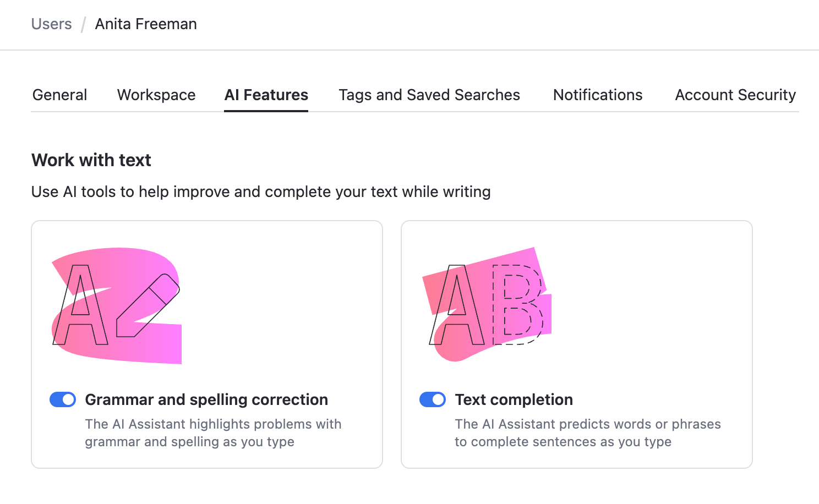Click the Text completion label
The width and height of the screenshot is (819, 504).
514,399
